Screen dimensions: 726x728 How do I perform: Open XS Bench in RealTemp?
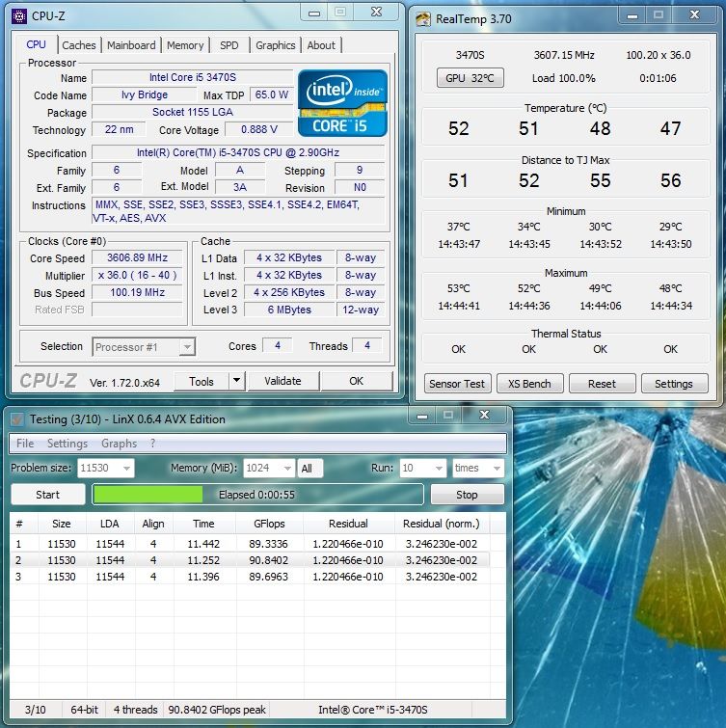pos(529,384)
